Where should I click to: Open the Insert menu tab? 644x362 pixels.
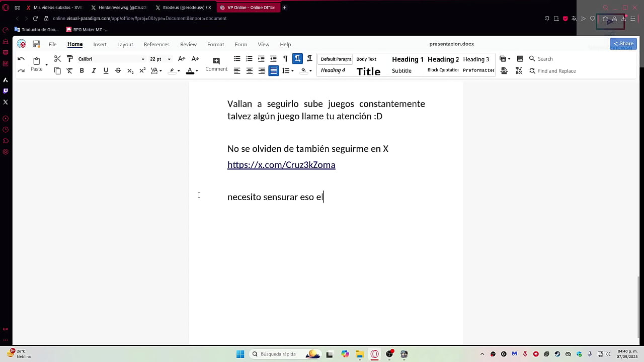tap(100, 44)
